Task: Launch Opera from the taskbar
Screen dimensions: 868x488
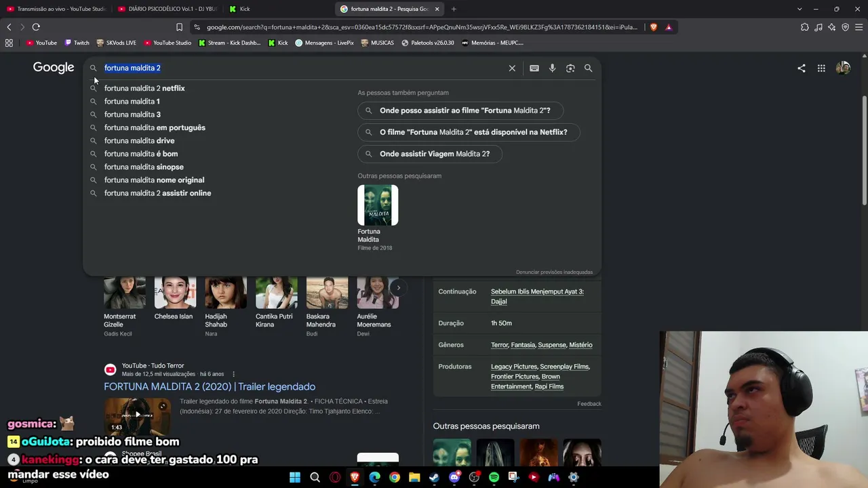Action: point(335,477)
